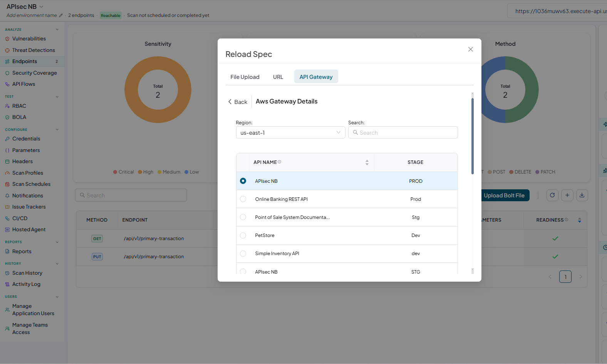The image size is (607, 364).
Task: Open Headers configuration
Action: pyautogui.click(x=22, y=161)
